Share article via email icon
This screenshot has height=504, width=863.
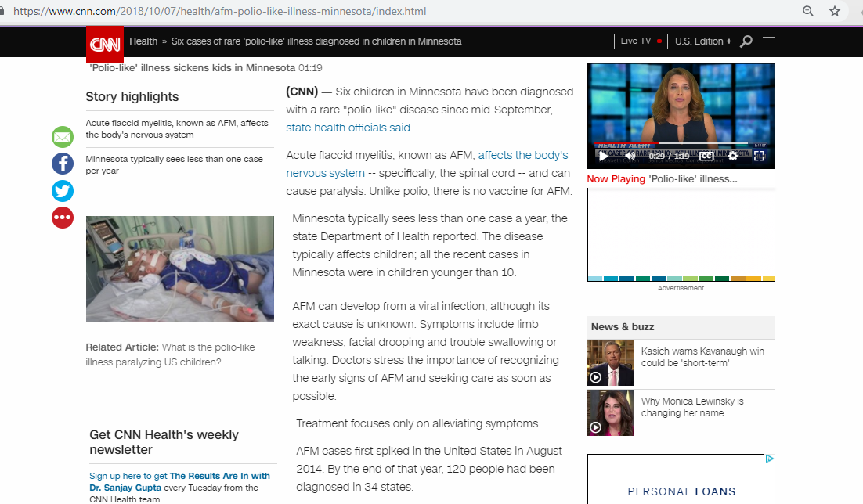(63, 138)
